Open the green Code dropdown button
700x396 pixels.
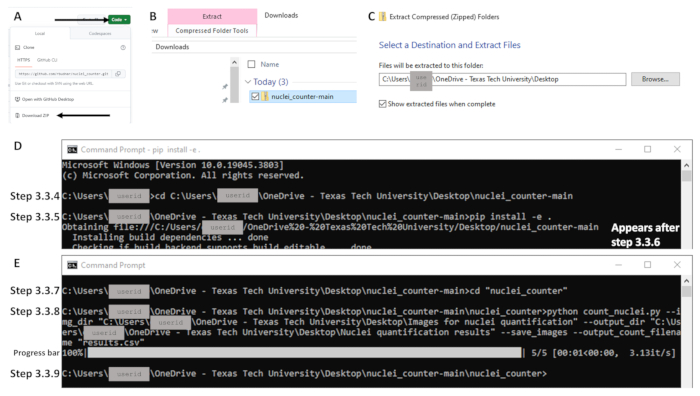pyautogui.click(x=119, y=20)
